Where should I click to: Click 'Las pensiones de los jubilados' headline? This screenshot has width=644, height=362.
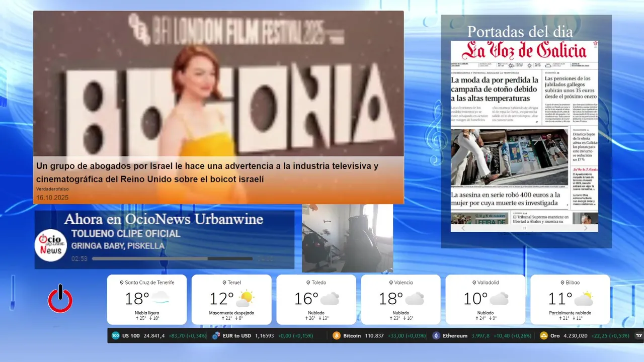pyautogui.click(x=571, y=87)
